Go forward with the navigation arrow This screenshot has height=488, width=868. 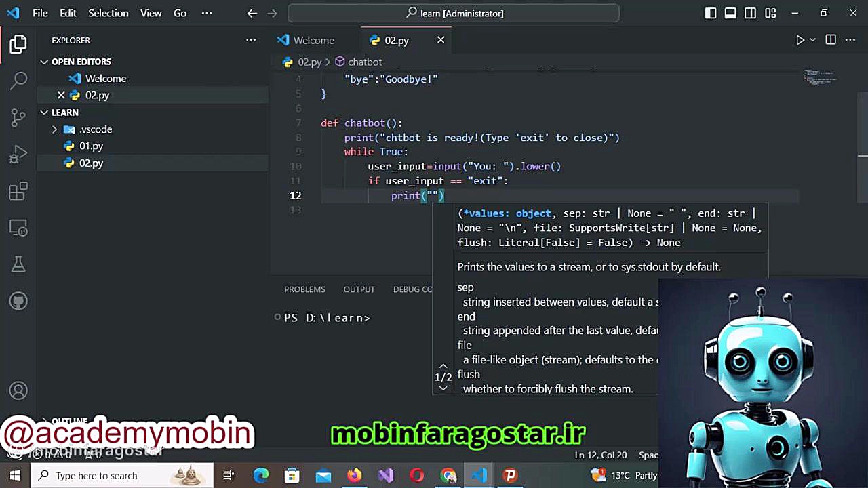coord(272,13)
